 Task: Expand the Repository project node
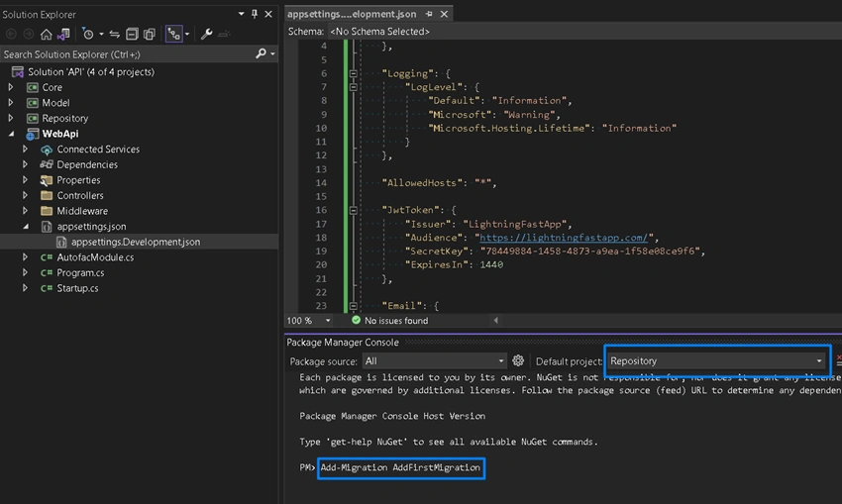pos(10,118)
